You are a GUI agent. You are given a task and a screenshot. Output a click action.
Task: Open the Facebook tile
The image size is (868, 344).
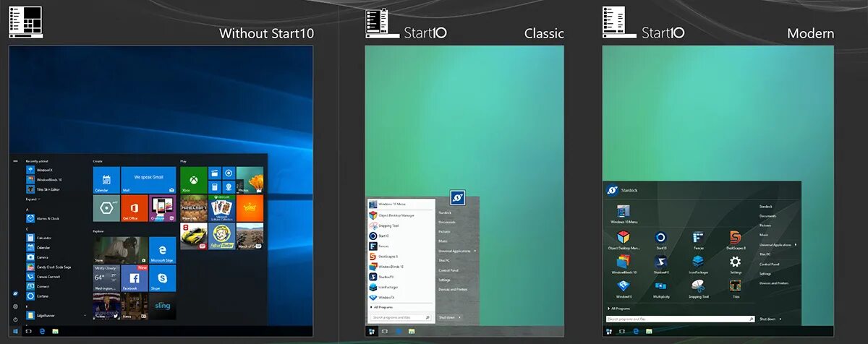[135, 278]
